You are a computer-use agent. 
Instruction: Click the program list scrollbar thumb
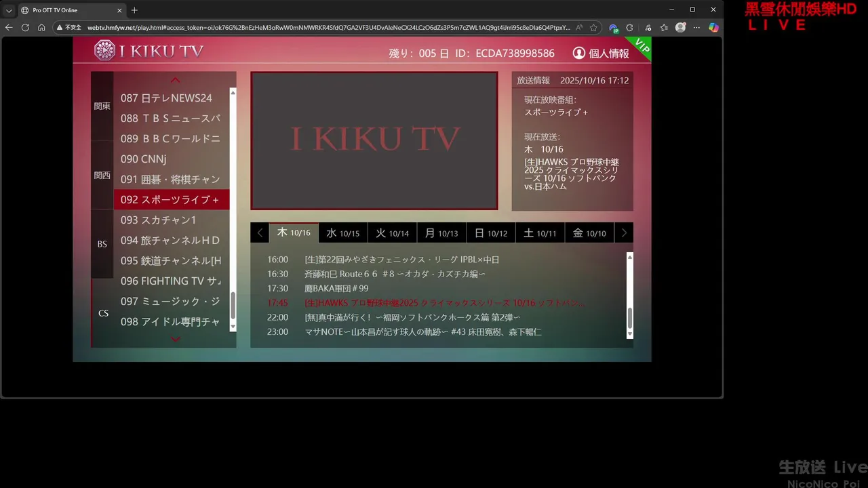629,317
